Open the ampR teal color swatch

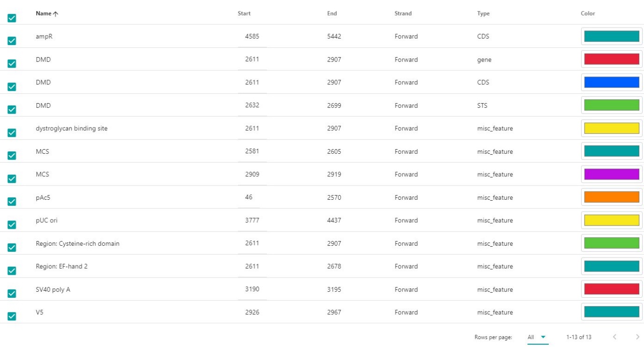pyautogui.click(x=611, y=37)
